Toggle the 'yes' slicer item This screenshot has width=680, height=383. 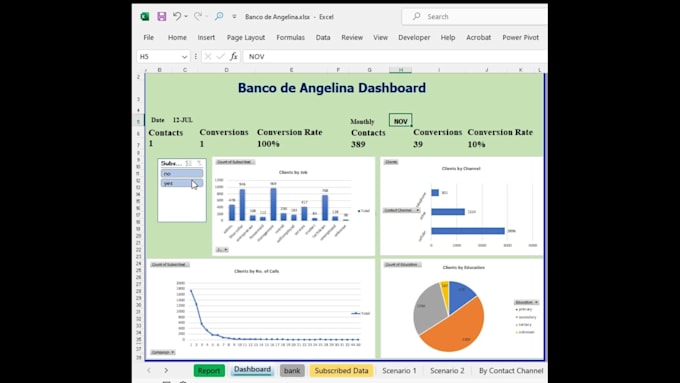[182, 183]
